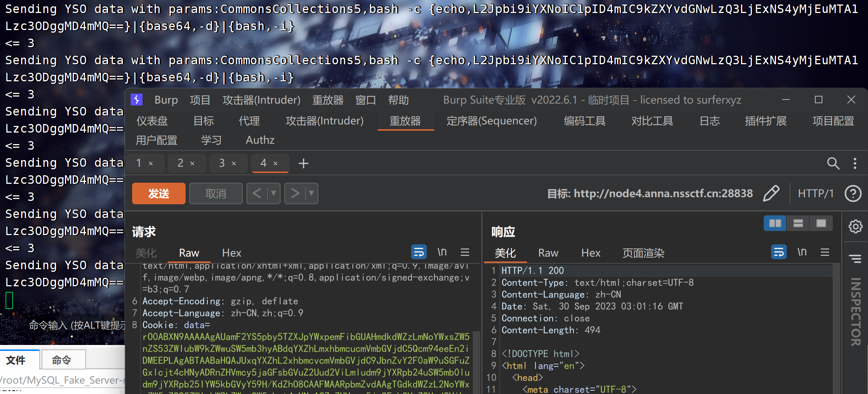
Task: Select response Raw view tab
Action: [548, 253]
